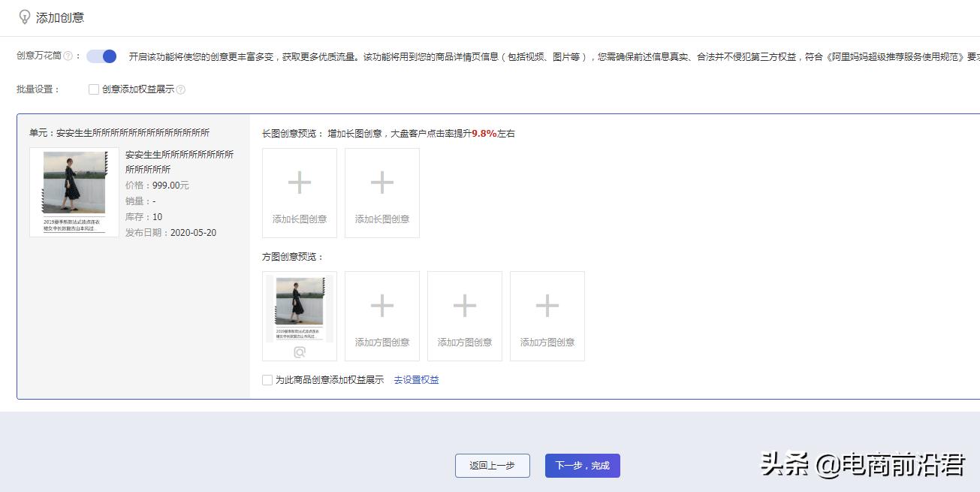Screen dimensions: 980x492
Task: Open the 去设置权益 link
Action: click(415, 379)
